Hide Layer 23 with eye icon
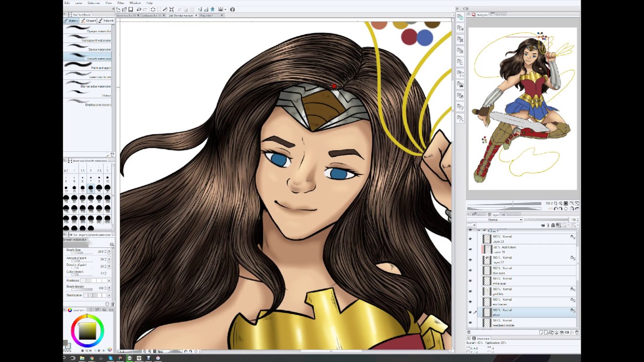The height and width of the screenshot is (362, 644). pyautogui.click(x=470, y=239)
